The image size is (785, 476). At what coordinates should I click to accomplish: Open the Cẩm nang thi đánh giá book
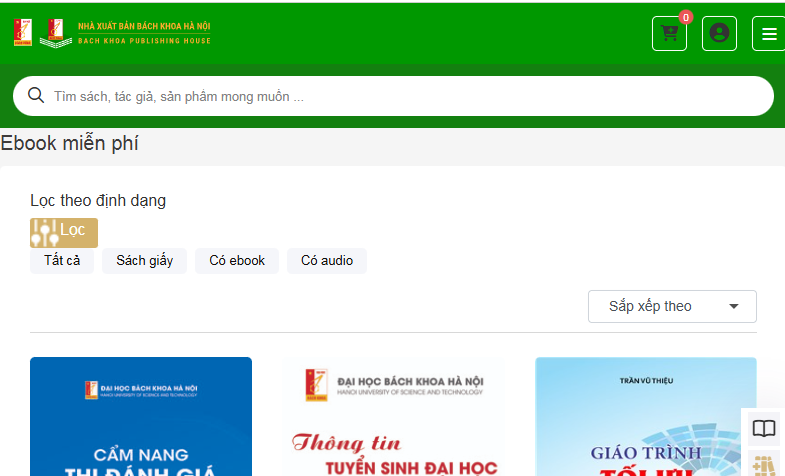(x=141, y=416)
